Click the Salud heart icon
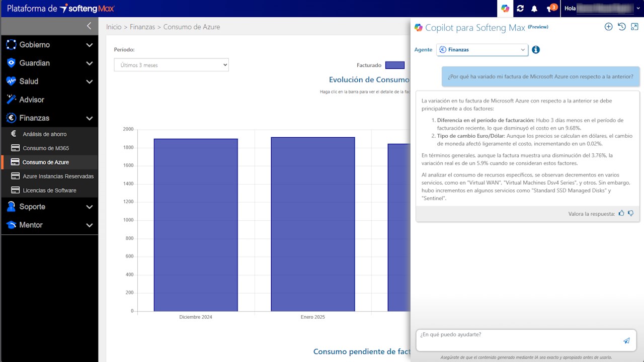The image size is (644, 362). 11,81
